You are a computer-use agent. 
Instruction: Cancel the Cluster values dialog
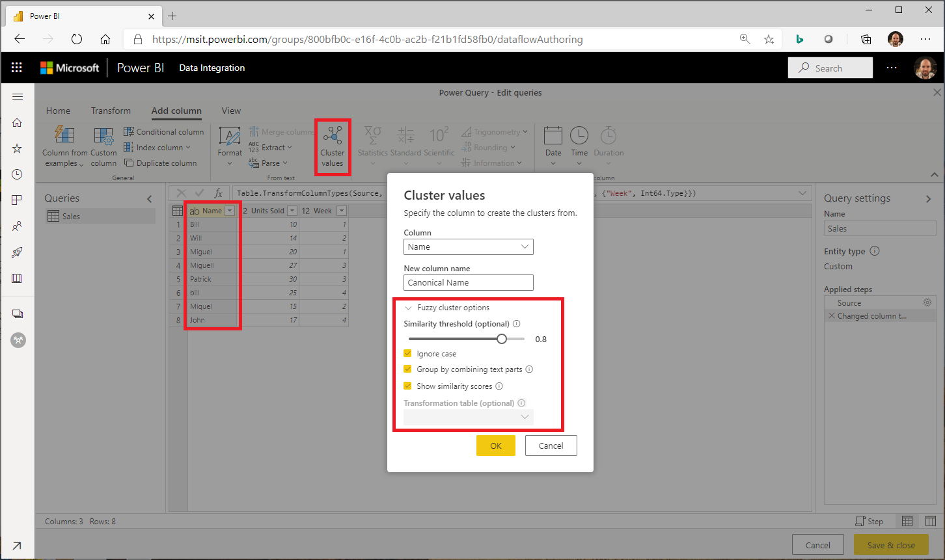551,446
